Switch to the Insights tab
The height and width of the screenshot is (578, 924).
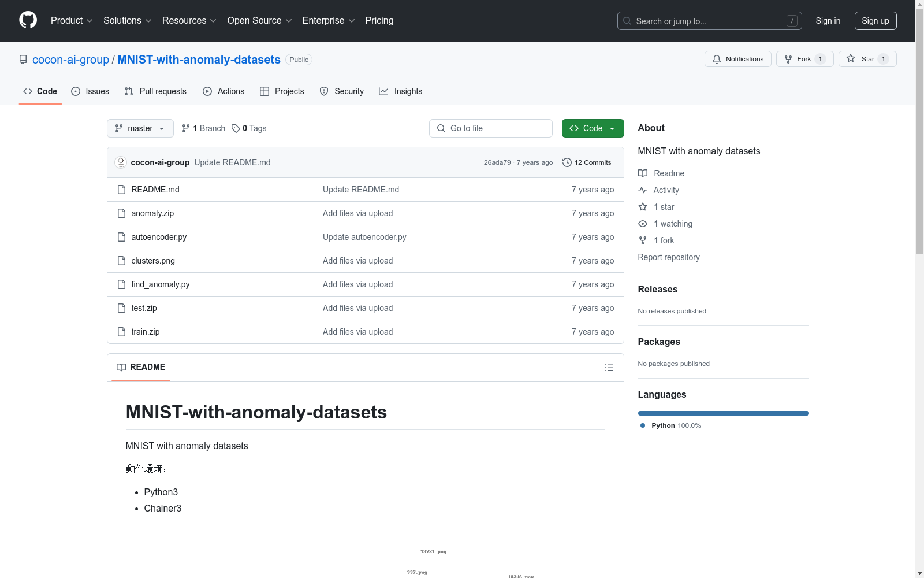pyautogui.click(x=401, y=91)
